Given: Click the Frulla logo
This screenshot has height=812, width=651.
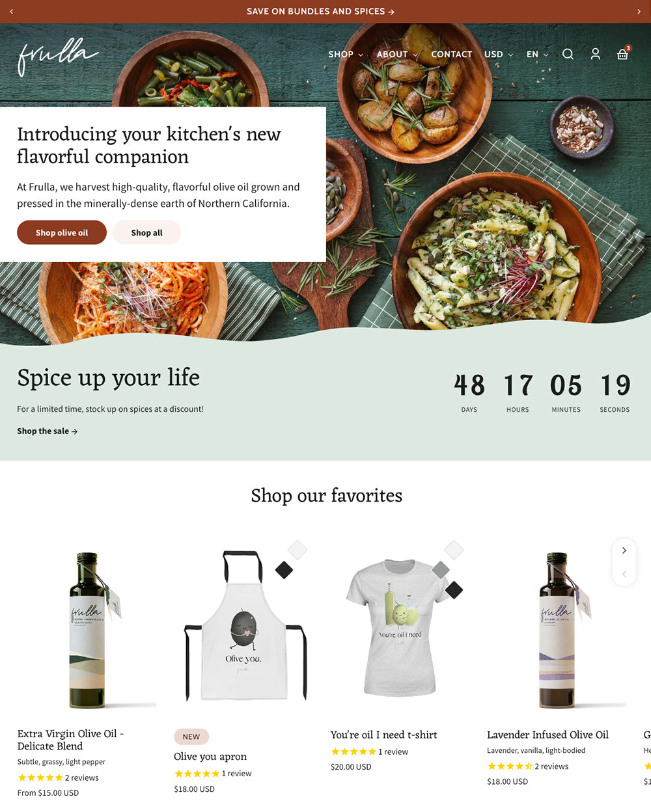Looking at the screenshot, I should 58,57.
